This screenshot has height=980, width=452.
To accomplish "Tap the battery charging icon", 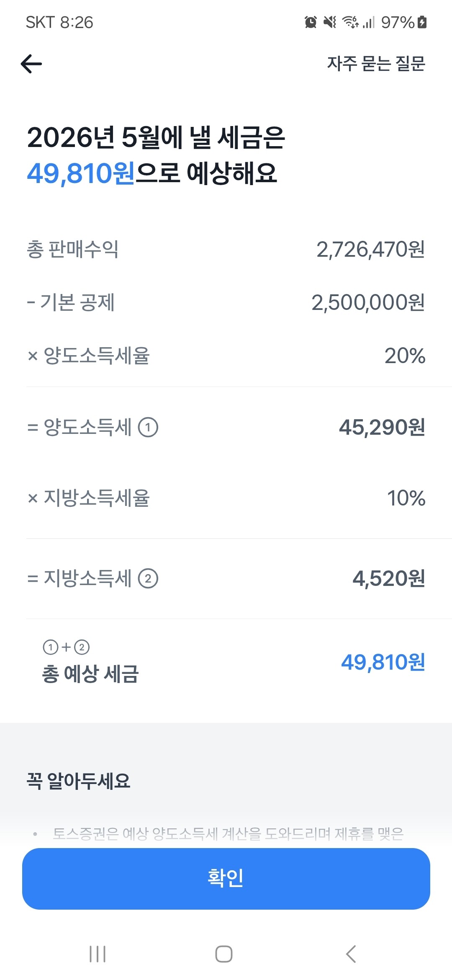I will [422, 22].
